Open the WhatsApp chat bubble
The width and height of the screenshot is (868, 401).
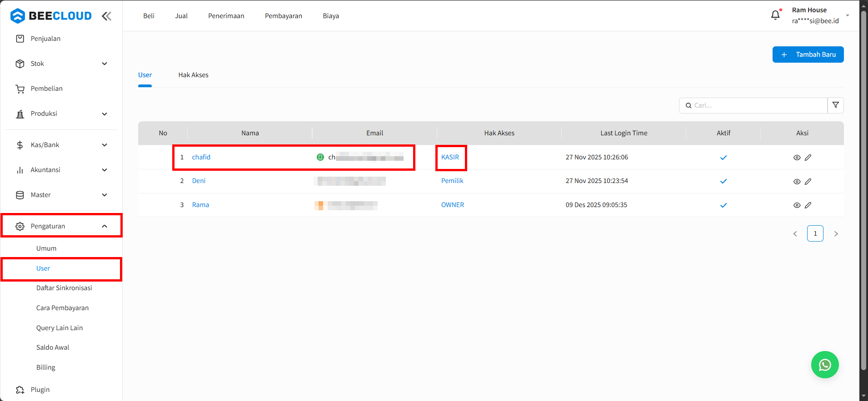point(824,365)
